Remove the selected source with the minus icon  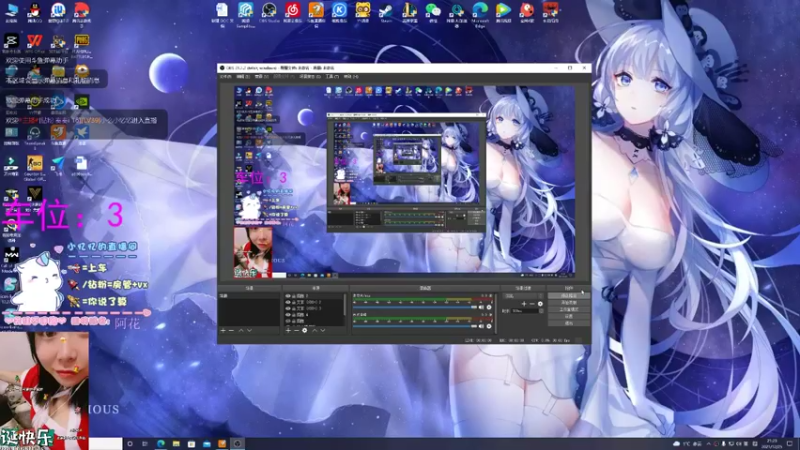pos(296,331)
